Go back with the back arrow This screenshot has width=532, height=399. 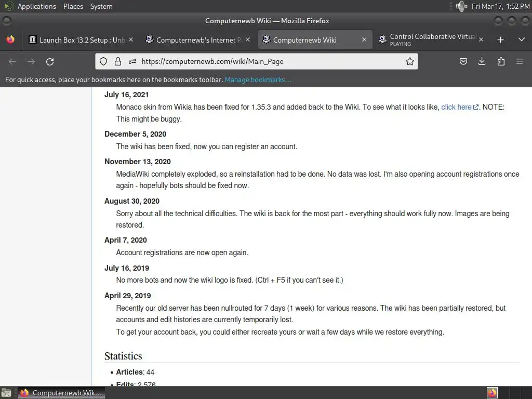[12, 62]
